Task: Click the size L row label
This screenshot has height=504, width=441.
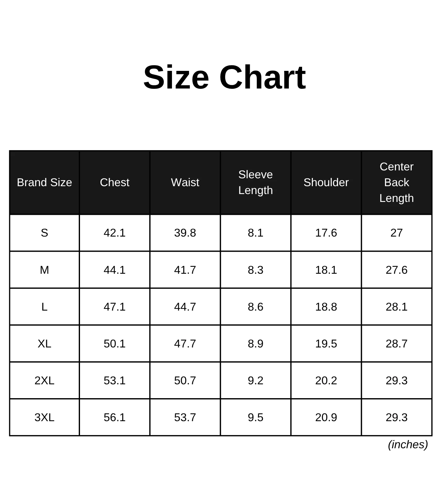Action: pyautogui.click(x=44, y=307)
